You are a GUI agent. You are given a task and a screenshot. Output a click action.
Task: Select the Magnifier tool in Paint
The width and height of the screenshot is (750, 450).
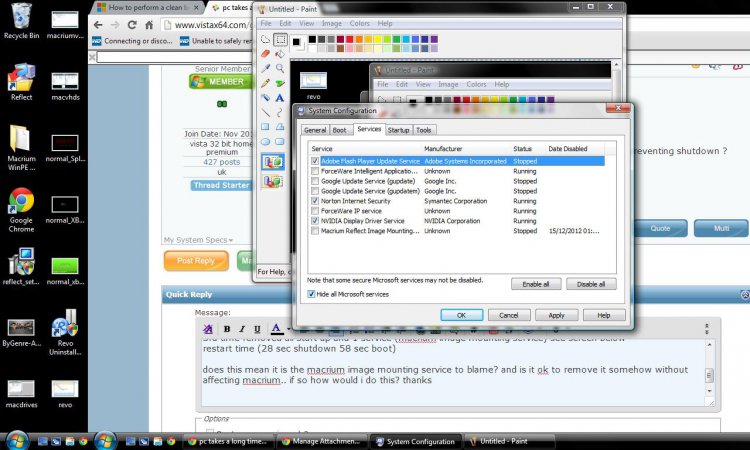[x=280, y=68]
